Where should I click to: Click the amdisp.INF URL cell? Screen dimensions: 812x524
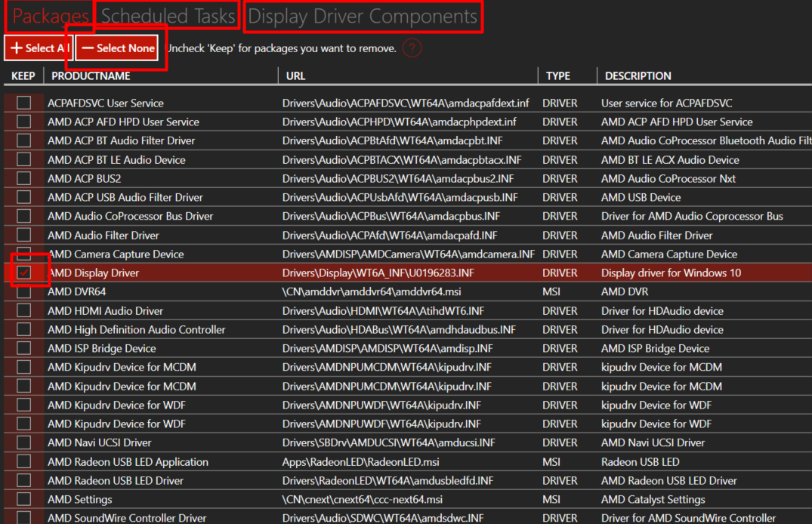tap(387, 349)
